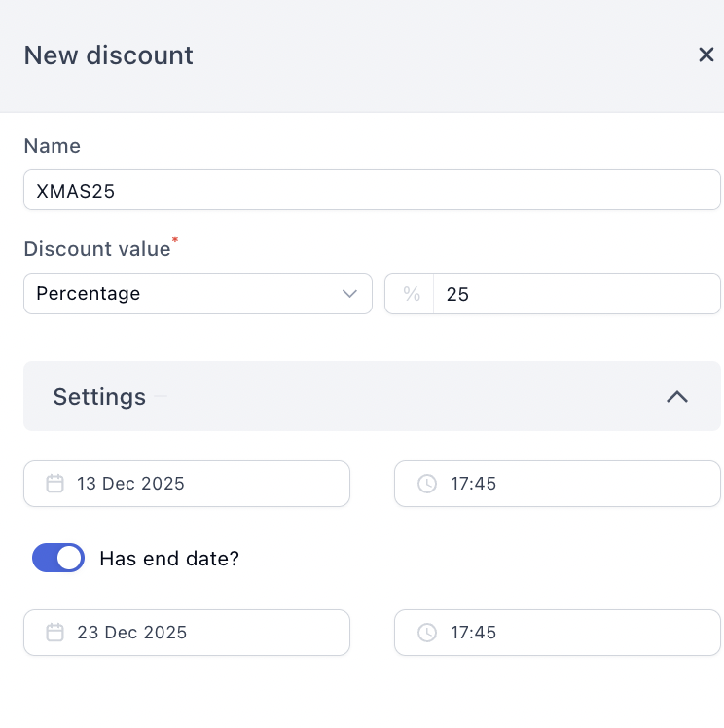Click the percent symbol prefix
This screenshot has height=728, width=724.
(412, 294)
